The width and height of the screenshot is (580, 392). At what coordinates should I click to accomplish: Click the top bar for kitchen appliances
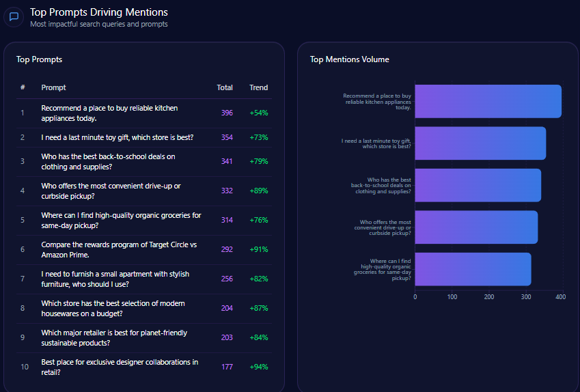click(x=488, y=102)
